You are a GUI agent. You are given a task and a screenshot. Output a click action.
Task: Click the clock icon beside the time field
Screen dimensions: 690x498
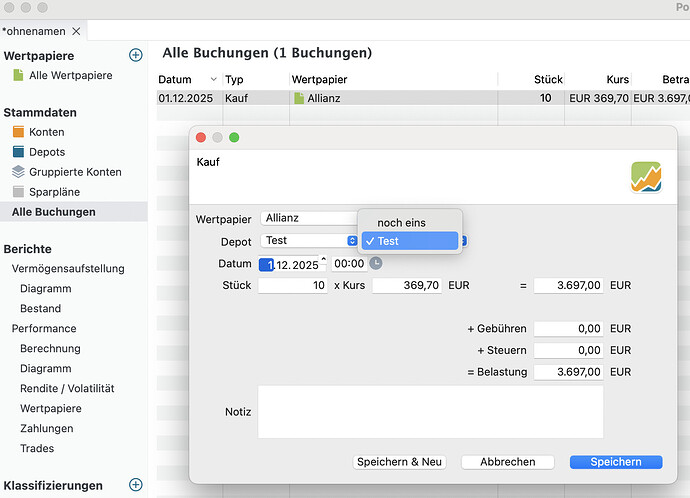(376, 264)
